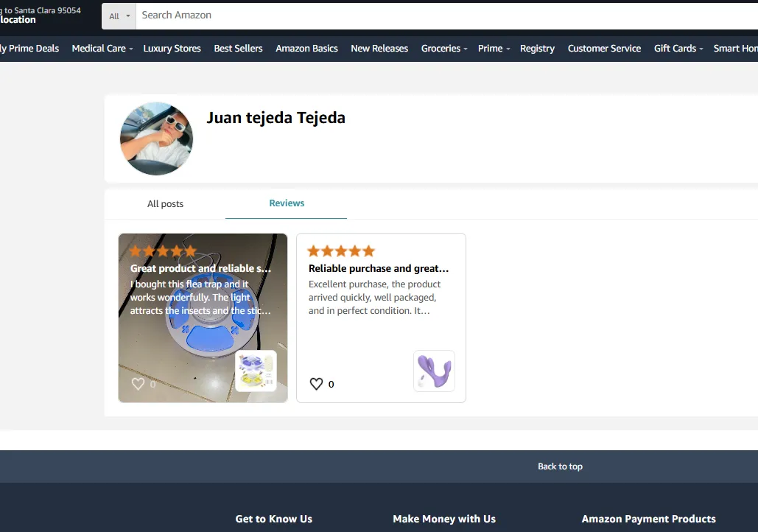Click the Back to top button
Viewport: 758px width, 532px height.
(x=560, y=466)
